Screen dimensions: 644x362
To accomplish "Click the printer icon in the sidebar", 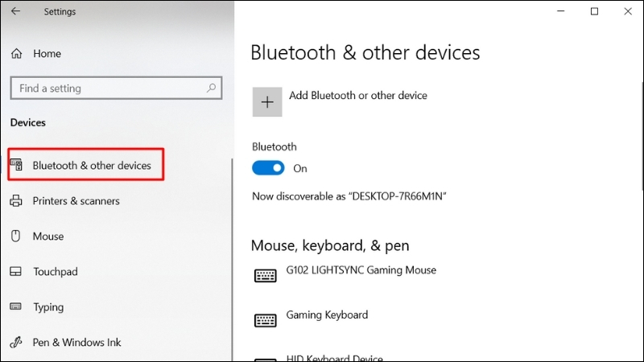I will (x=16, y=200).
